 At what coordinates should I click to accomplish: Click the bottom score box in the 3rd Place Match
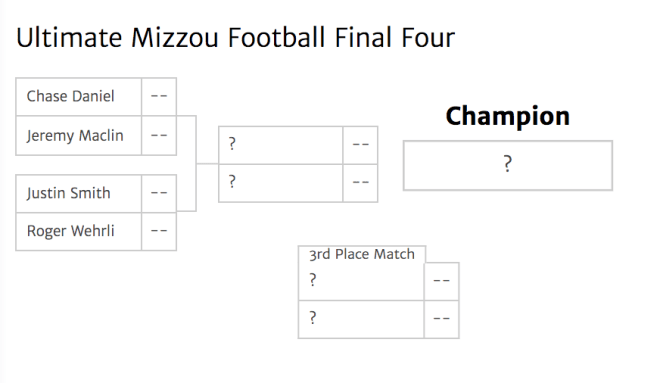coord(442,319)
